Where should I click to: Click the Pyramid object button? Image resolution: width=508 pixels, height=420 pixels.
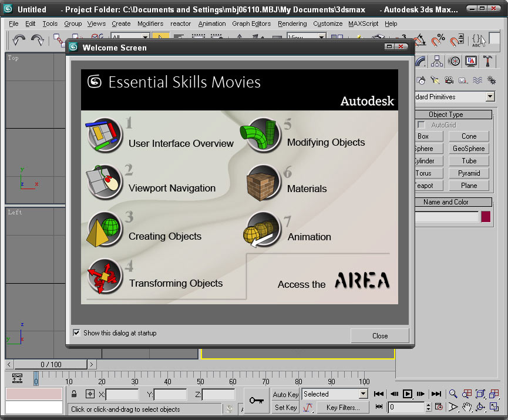[x=469, y=173]
